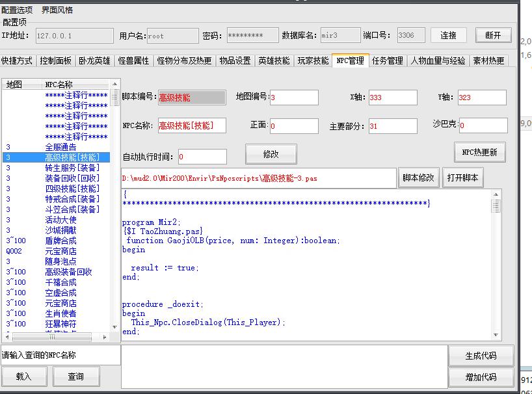Screen dimensions: 532x394
Task: Click the 修改 modify button
Action: click(x=271, y=154)
